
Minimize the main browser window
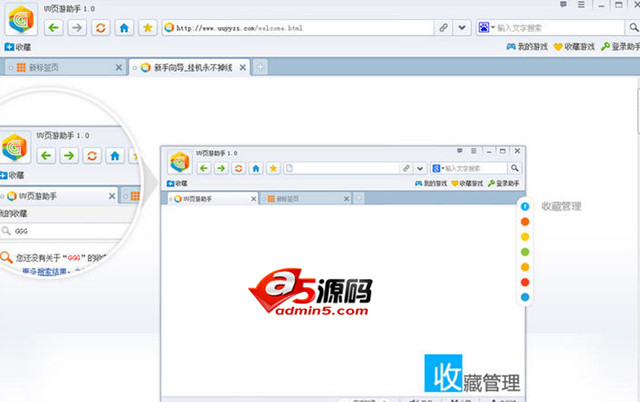[x=601, y=5]
